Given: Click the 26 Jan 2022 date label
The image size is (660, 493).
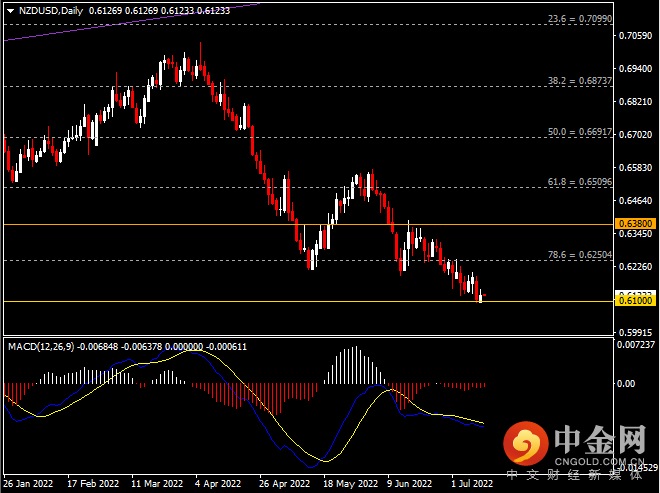Looking at the screenshot, I should [x=28, y=484].
